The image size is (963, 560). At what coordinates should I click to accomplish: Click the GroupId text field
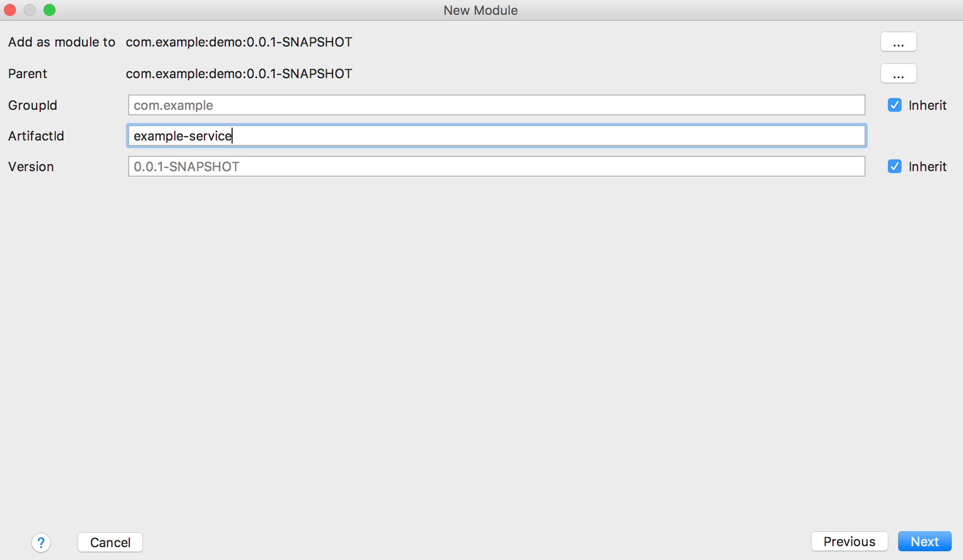point(496,105)
